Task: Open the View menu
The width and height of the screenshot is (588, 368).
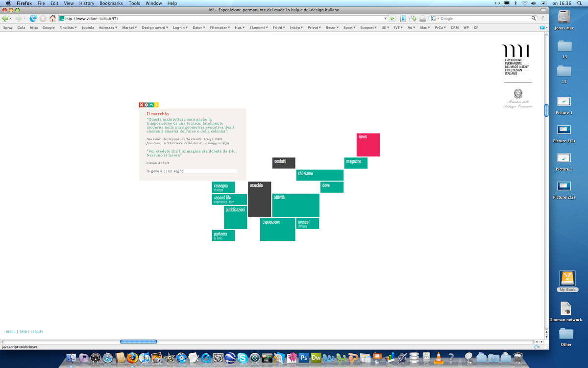Action: pos(69,3)
